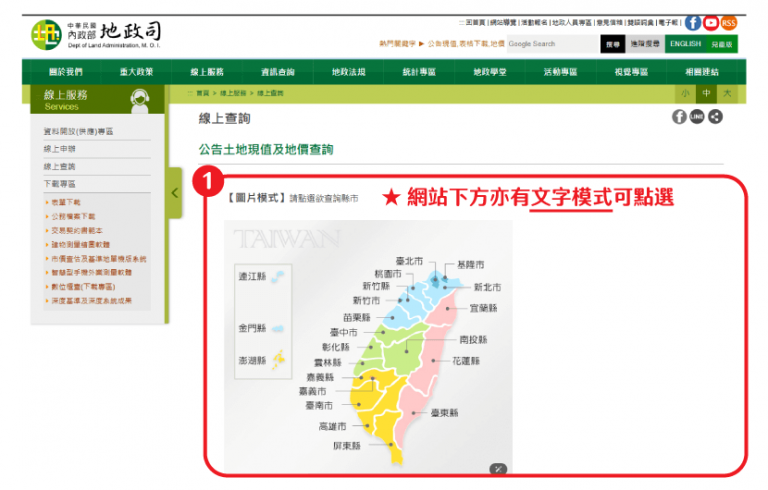Click the share icon beside LINE
The height and width of the screenshot is (490, 768).
click(x=715, y=117)
